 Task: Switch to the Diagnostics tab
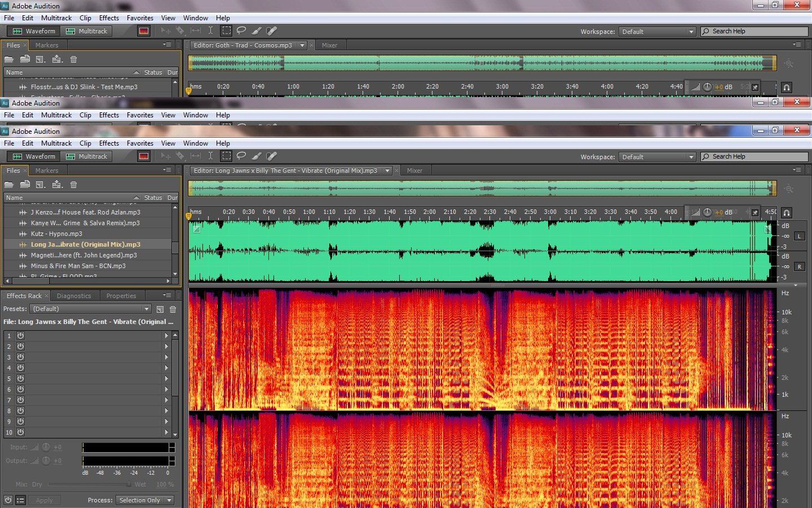click(x=74, y=296)
